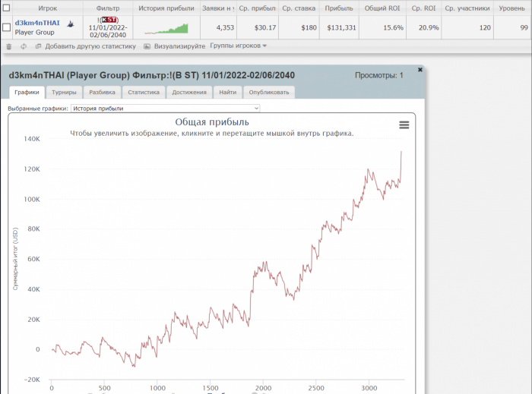Click the d3km4nTHAI player link
Image resolution: width=532 pixels, height=394 pixels.
coord(37,23)
